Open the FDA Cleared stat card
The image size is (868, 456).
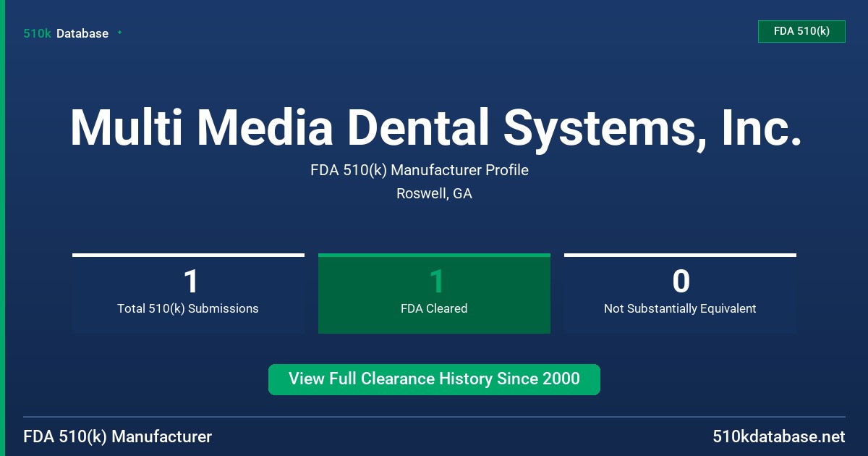coord(434,293)
